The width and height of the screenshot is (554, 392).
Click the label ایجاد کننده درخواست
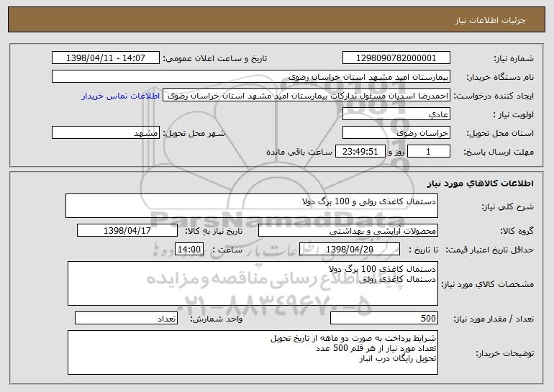coord(494,96)
